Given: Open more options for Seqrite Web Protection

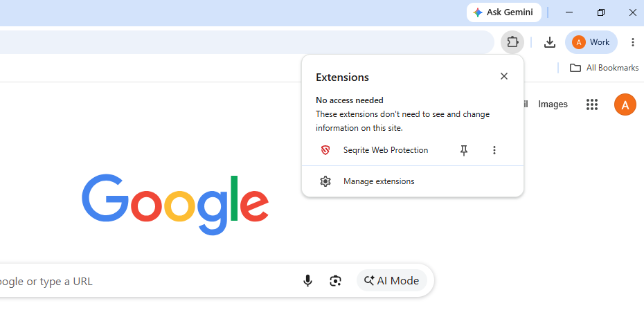Looking at the screenshot, I should click(x=494, y=150).
